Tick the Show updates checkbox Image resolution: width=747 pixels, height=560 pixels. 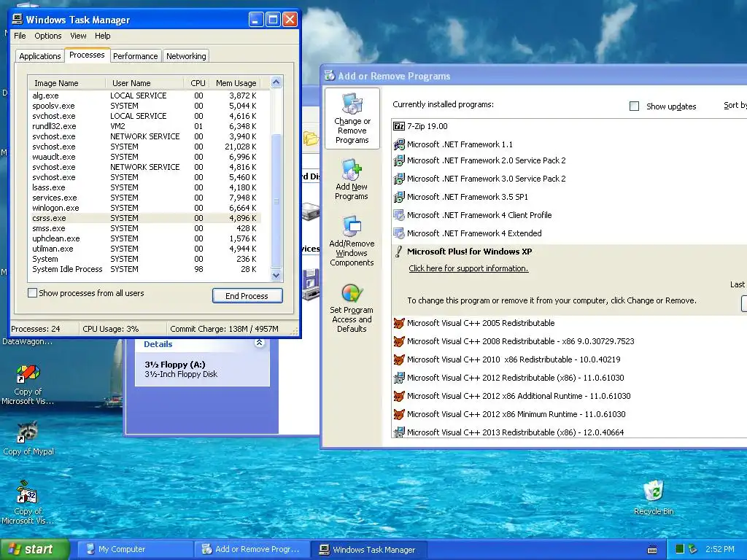click(634, 106)
